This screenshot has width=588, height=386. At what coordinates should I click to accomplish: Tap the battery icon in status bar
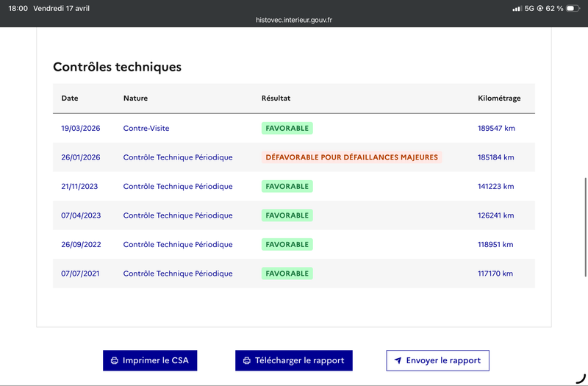pyautogui.click(x=573, y=8)
